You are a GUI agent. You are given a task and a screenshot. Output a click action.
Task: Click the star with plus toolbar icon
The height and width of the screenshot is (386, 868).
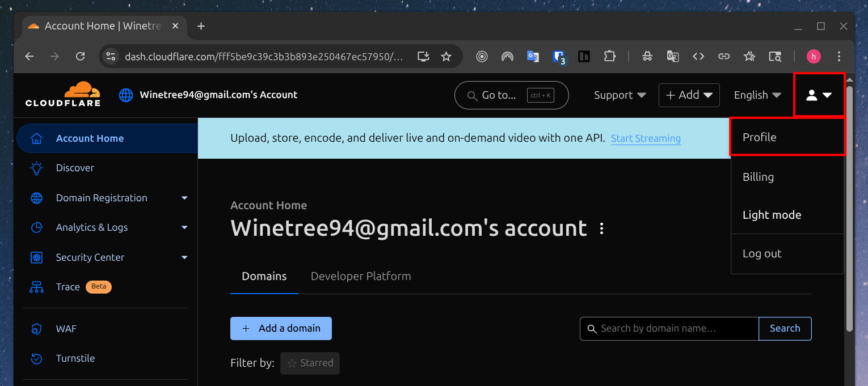pyautogui.click(x=749, y=56)
